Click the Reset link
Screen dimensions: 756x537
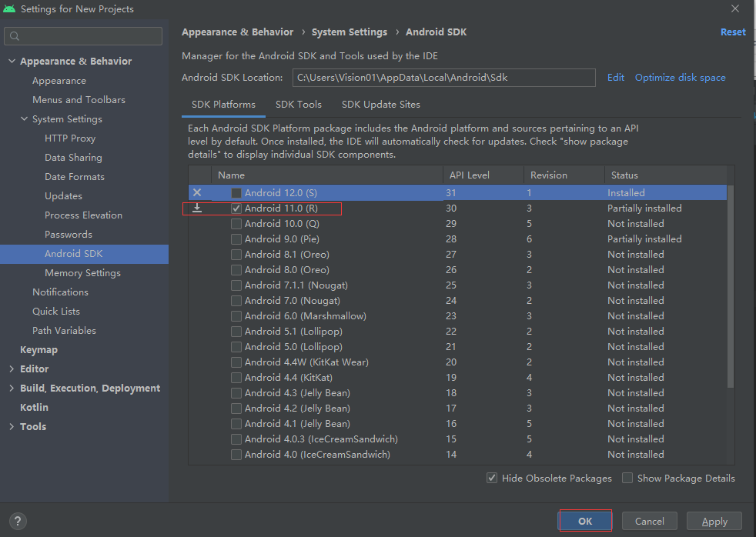pyautogui.click(x=733, y=32)
